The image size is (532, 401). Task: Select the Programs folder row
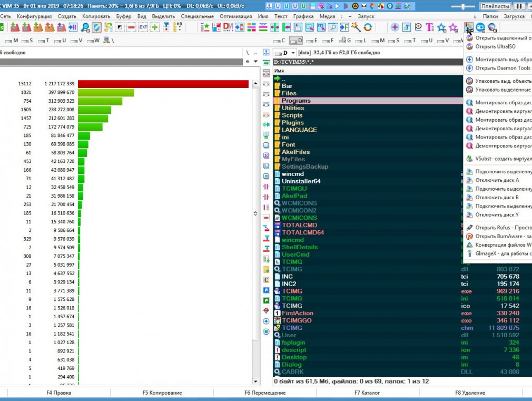[x=368, y=101]
